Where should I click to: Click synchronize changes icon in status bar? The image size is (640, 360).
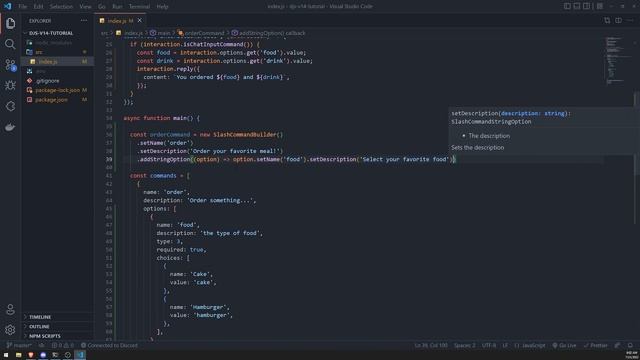coord(42,345)
